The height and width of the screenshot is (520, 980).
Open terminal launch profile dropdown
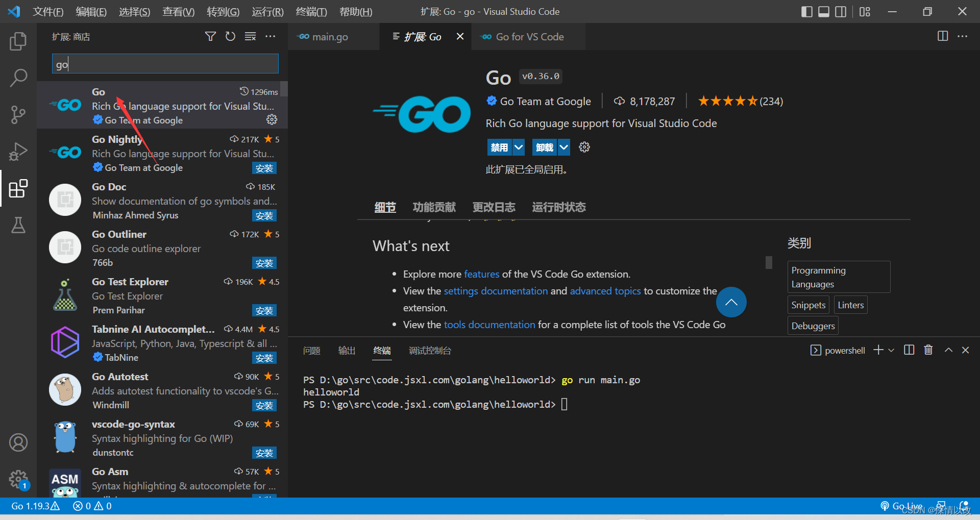tap(891, 350)
